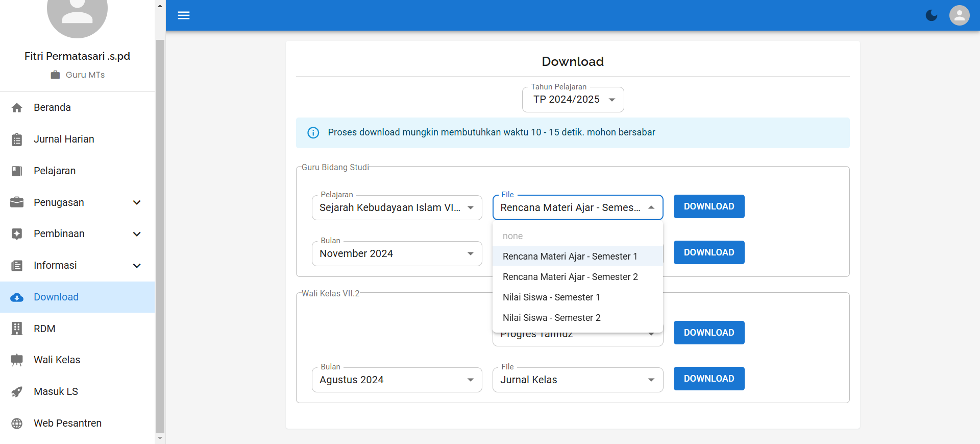Click the Wali Kelas board icon
This screenshot has height=444, width=980.
(17, 360)
